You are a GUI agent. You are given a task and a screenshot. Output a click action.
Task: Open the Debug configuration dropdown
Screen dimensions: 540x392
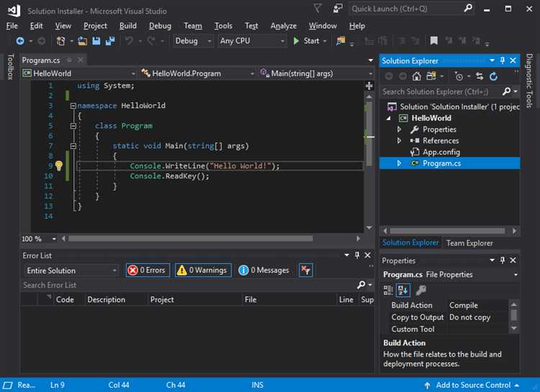coord(193,41)
